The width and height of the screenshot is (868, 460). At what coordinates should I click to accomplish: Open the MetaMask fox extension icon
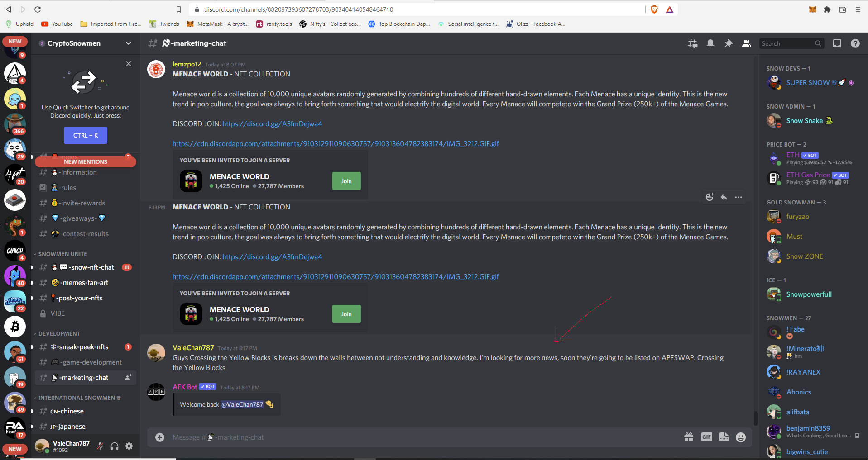[x=813, y=9]
